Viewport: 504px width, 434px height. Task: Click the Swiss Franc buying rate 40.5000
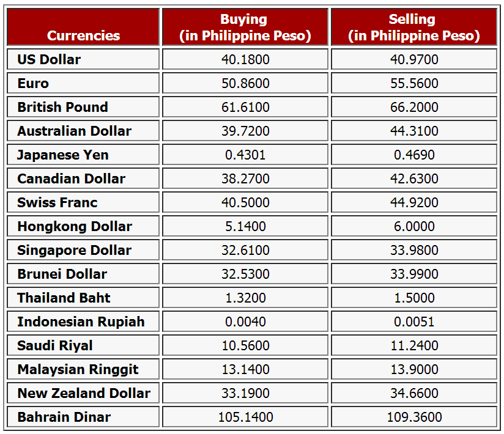[x=245, y=202]
